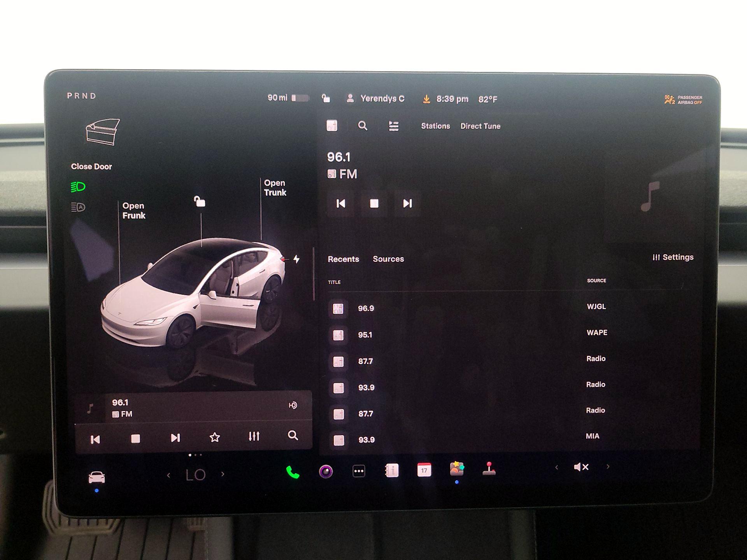Open media queue list icon
Image resolution: width=747 pixels, height=560 pixels.
(x=394, y=126)
